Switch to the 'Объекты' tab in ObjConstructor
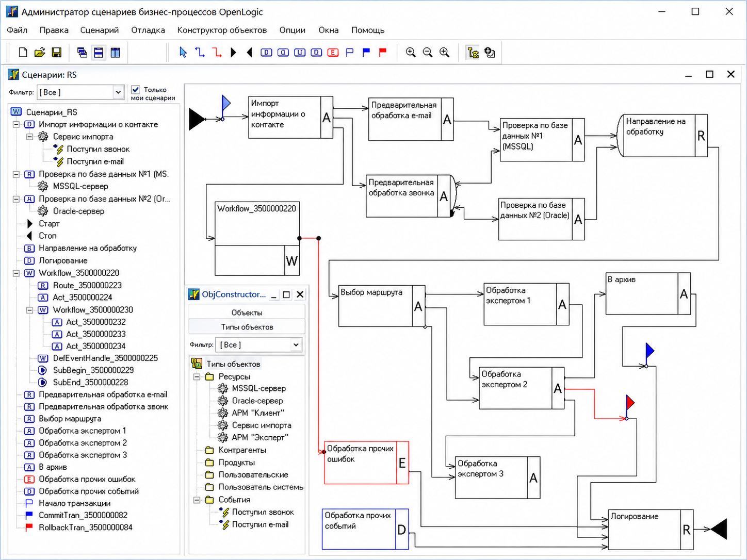The width and height of the screenshot is (747, 560). 247,312
